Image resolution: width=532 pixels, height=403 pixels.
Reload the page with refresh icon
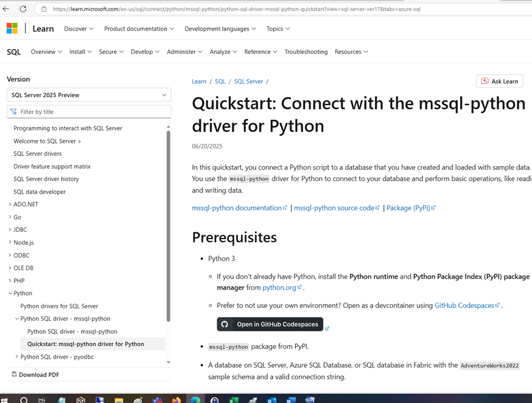23,9
